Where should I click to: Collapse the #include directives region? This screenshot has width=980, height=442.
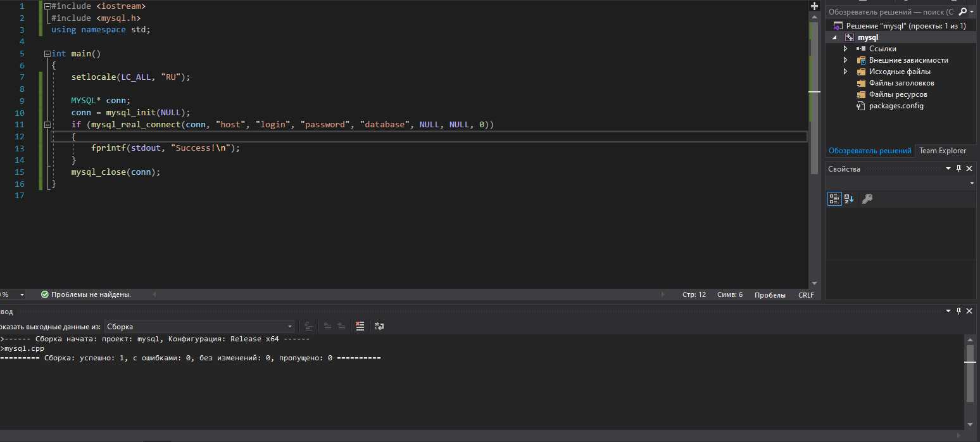[x=47, y=6]
